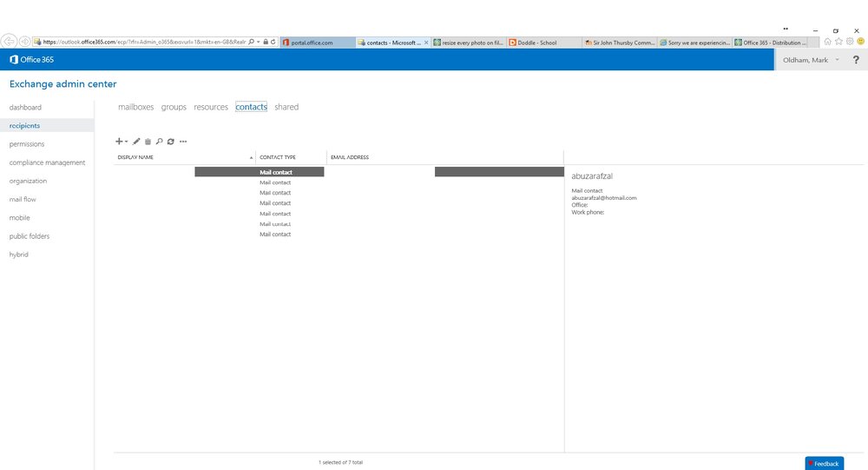Open organization in left navigation

pos(28,181)
